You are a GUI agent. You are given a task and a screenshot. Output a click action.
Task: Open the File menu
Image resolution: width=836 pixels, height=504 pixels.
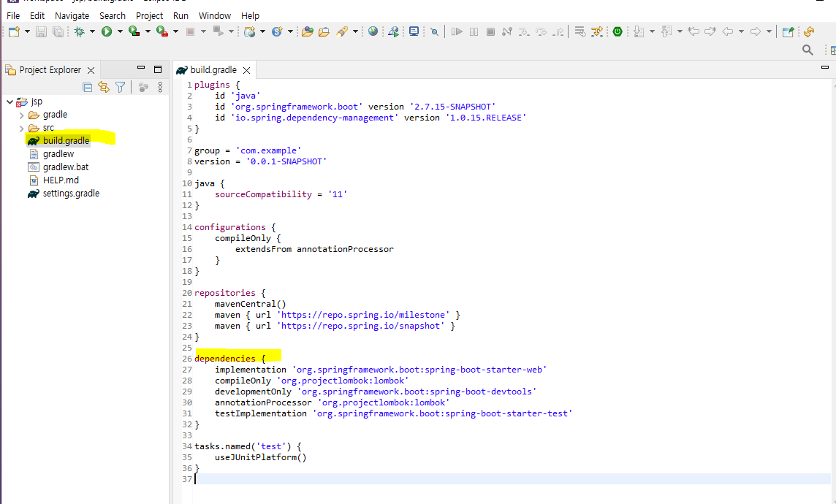(x=13, y=16)
